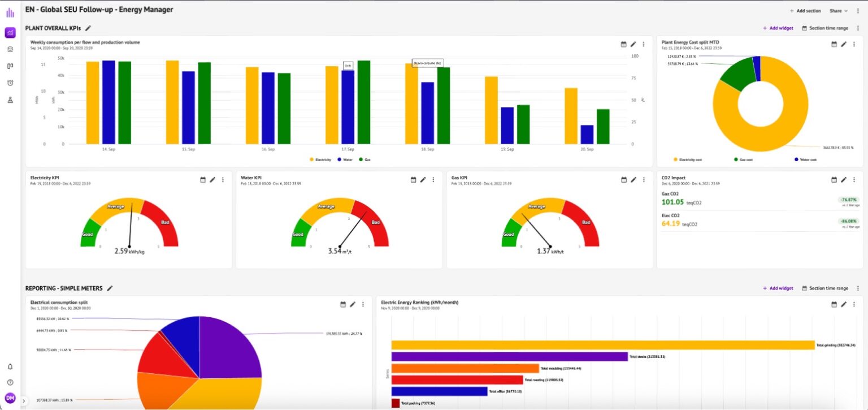Toggle Water cost in donut legend
This screenshot has width=868, height=410.
click(x=805, y=159)
